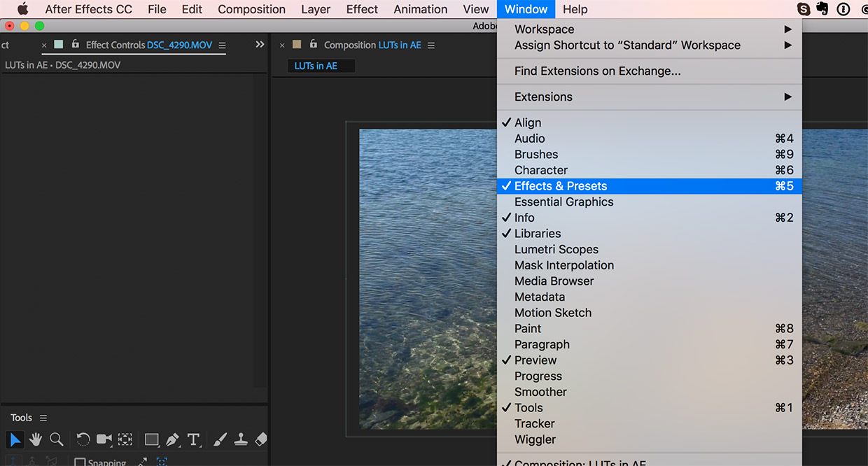The image size is (868, 466).
Task: Select the Pan Behind anchor point tool
Action: point(125,439)
